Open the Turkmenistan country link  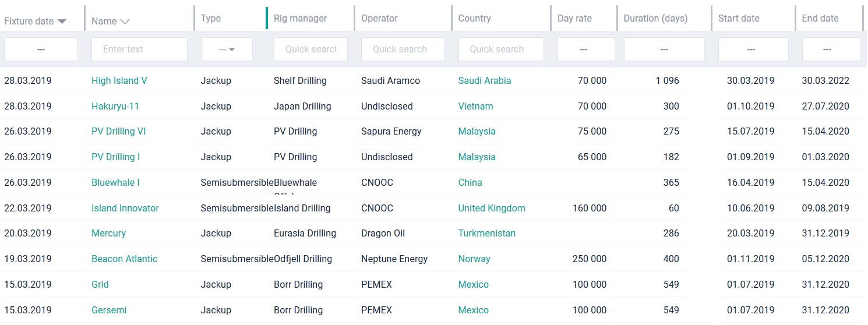pyautogui.click(x=486, y=234)
